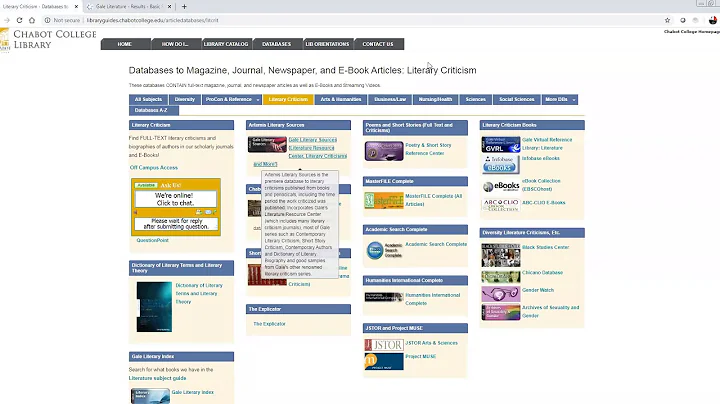The height and width of the screenshot is (404, 720).
Task: Switch to the Social Sciences tab
Action: coord(517,99)
